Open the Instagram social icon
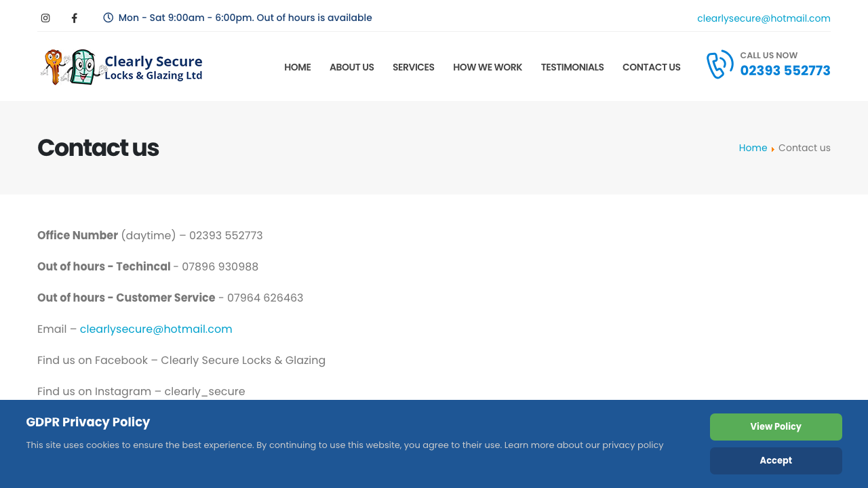The image size is (868, 488). 45,16
